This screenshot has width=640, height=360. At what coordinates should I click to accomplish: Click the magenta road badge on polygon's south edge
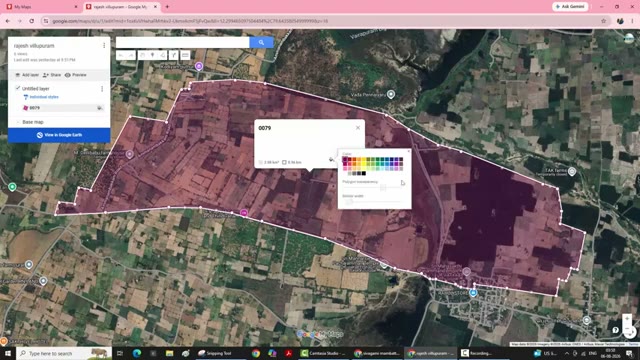(244, 213)
